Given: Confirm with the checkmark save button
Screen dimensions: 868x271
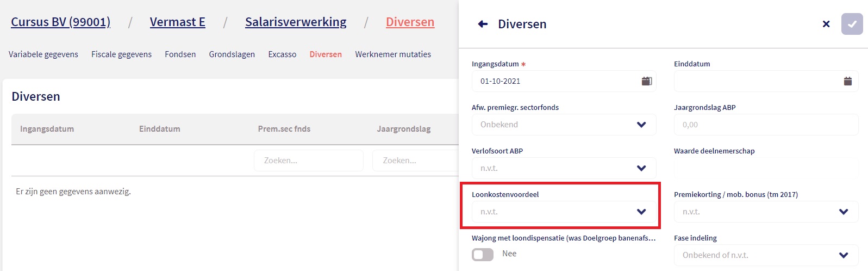Looking at the screenshot, I should (852, 24).
